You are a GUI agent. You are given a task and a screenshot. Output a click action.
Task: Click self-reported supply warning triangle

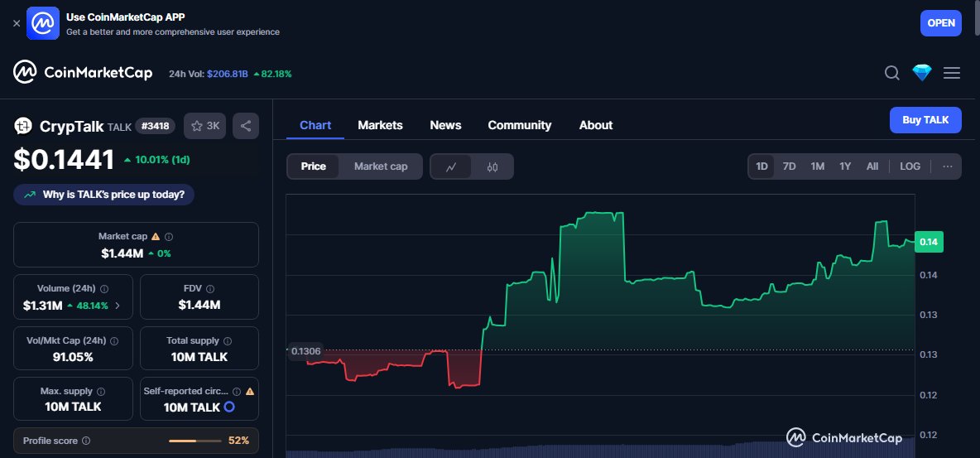(250, 392)
